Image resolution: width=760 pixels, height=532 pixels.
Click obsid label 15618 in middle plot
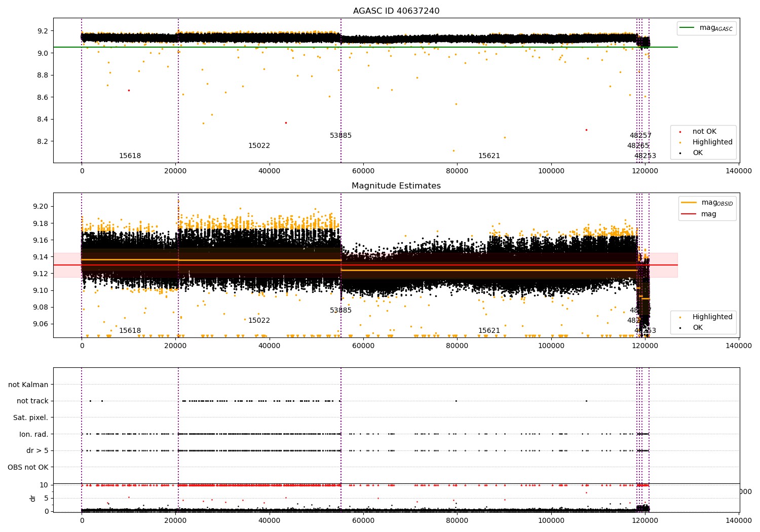click(x=130, y=331)
